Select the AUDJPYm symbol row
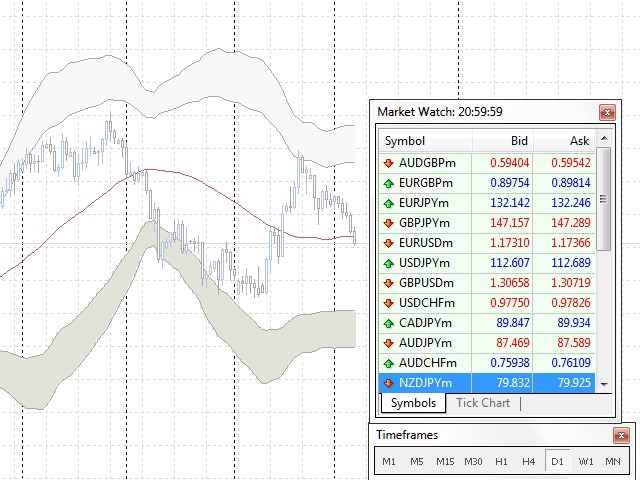This screenshot has width=640, height=480. pos(487,343)
